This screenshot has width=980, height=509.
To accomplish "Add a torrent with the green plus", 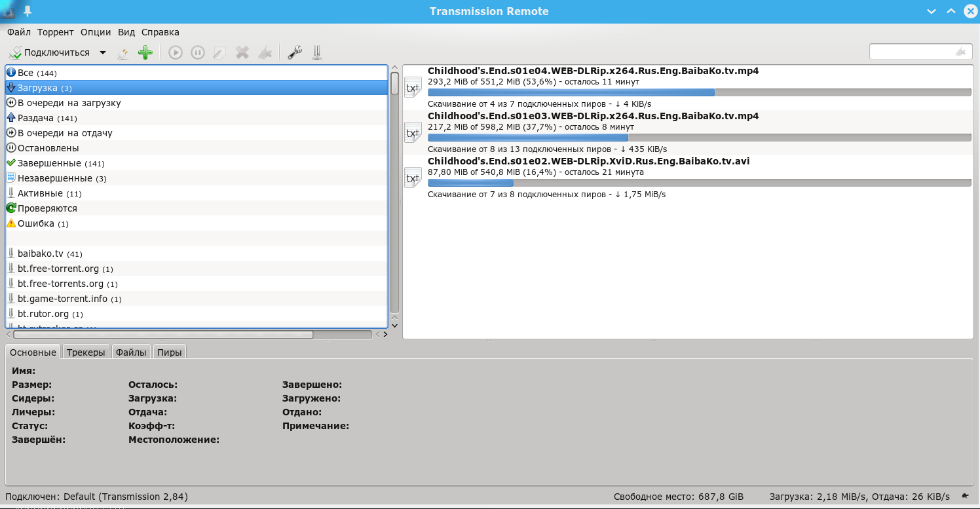I will tap(145, 52).
